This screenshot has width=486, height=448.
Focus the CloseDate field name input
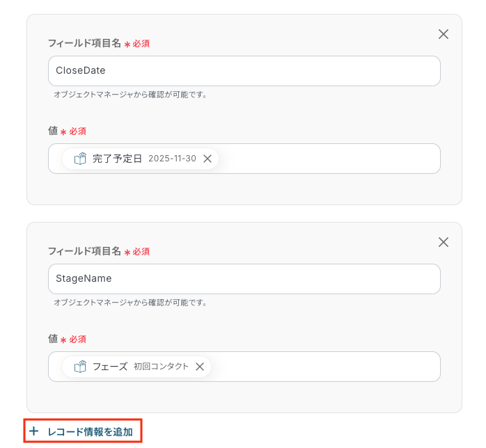244,71
